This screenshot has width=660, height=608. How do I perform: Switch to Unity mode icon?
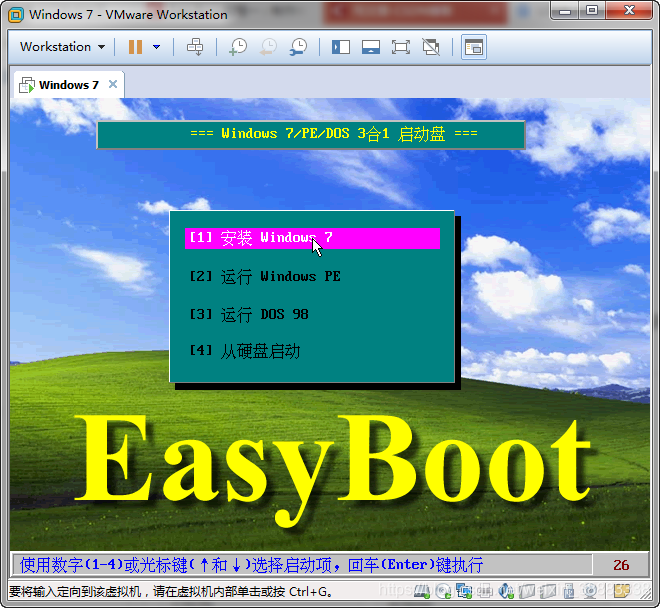coord(431,47)
